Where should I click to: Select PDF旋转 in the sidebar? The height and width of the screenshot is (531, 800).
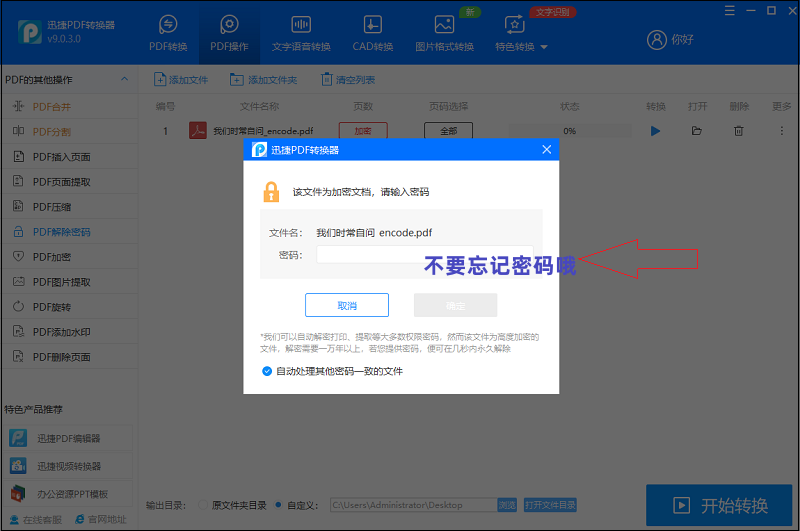(x=69, y=307)
